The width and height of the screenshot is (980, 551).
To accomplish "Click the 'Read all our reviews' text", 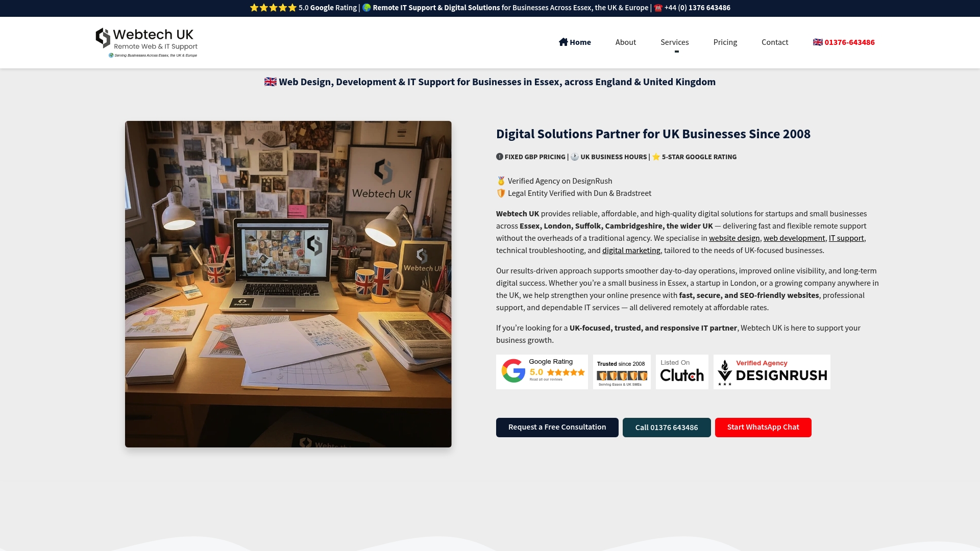I will click(x=546, y=380).
